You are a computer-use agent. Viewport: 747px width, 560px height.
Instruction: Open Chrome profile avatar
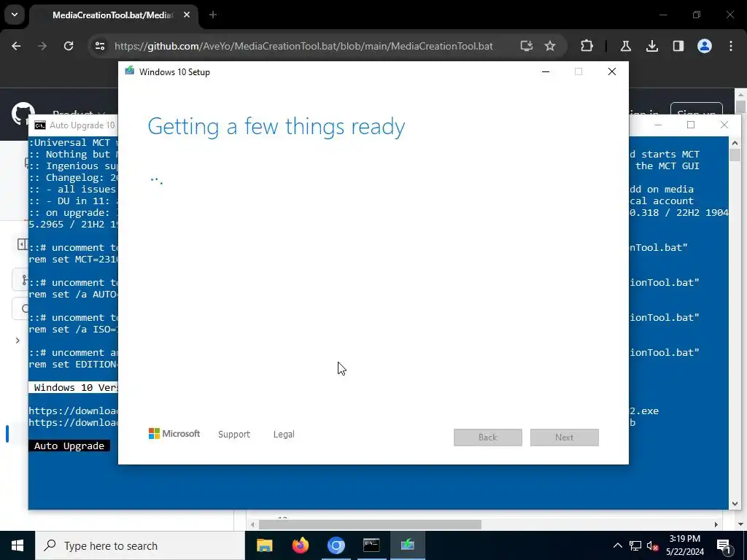tap(705, 46)
